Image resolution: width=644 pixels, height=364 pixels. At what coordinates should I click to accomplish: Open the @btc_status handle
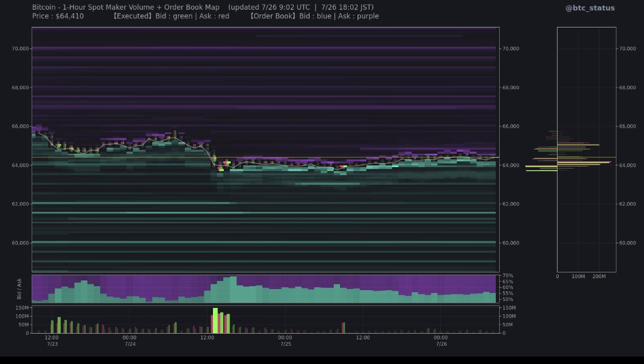(x=590, y=8)
